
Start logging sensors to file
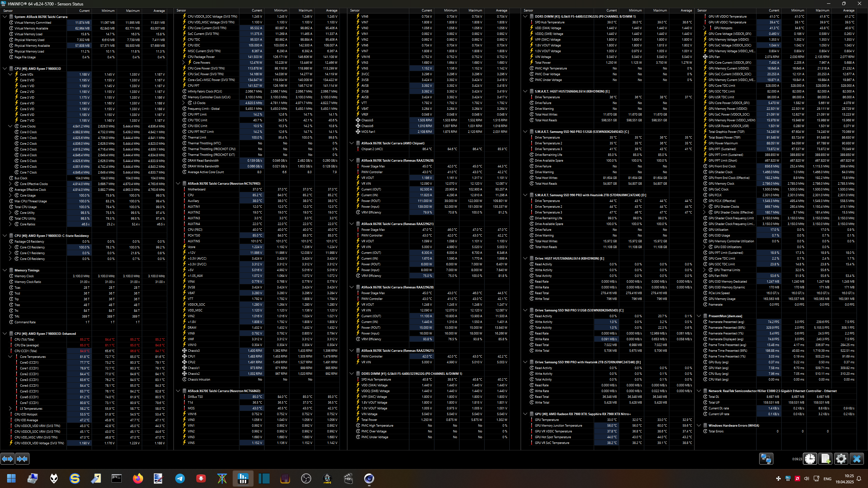click(x=825, y=459)
